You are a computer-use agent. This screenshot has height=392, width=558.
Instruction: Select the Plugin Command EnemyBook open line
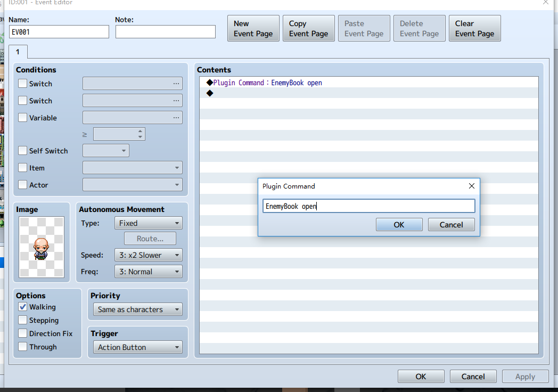[368, 83]
